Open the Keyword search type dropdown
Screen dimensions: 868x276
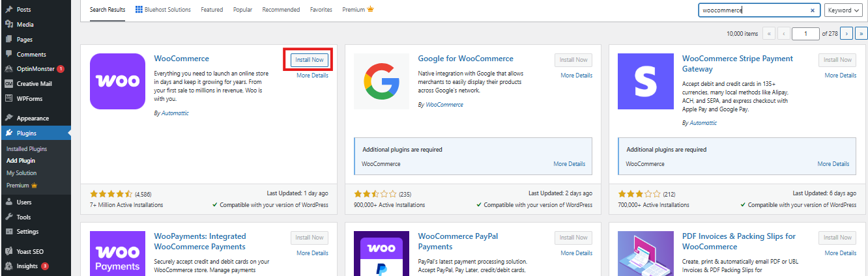(843, 10)
